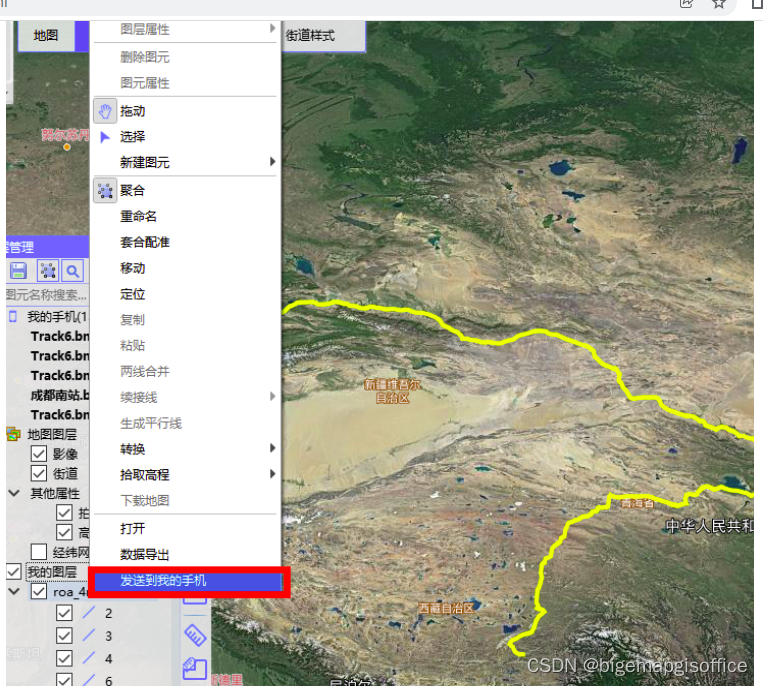Select 发送到我的手机 menu item
The height and width of the screenshot is (686, 763).
point(188,581)
